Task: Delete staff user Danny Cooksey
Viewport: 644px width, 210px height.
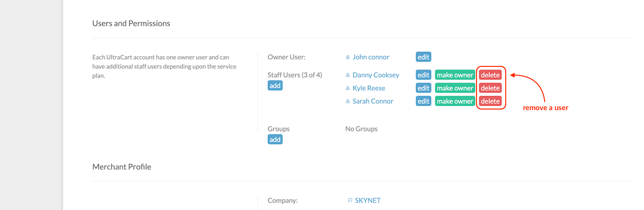Action: click(491, 75)
